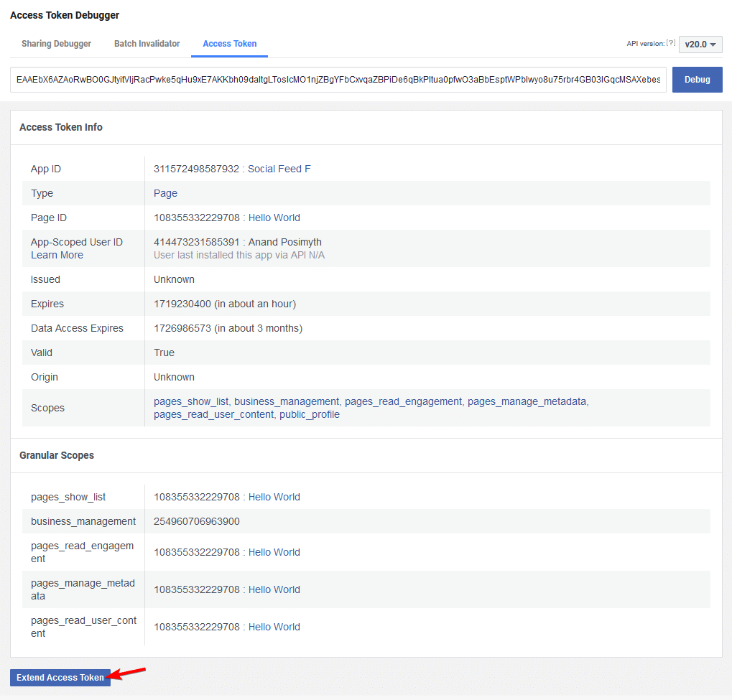Click the API version help [?] icon

[671, 42]
